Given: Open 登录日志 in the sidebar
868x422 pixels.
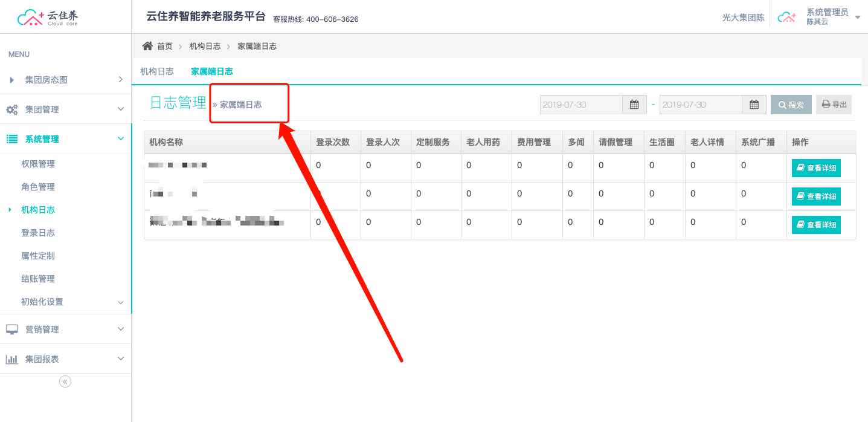Looking at the screenshot, I should pyautogui.click(x=38, y=233).
